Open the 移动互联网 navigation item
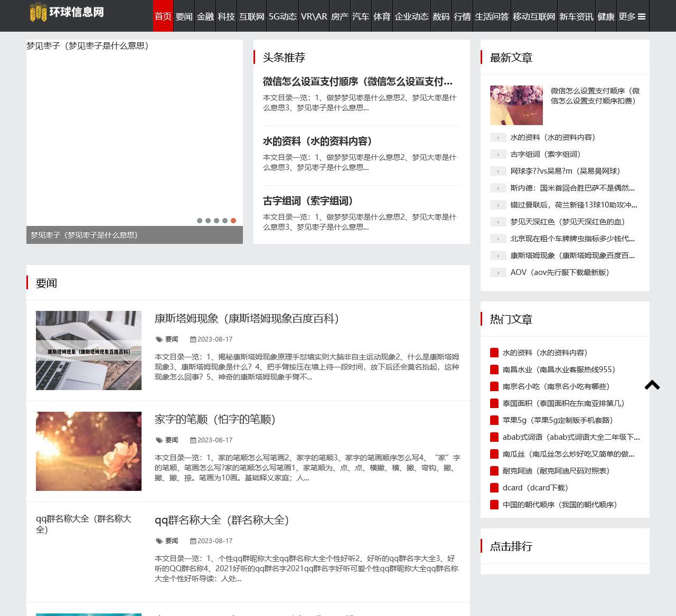The image size is (676, 616). pos(534,16)
